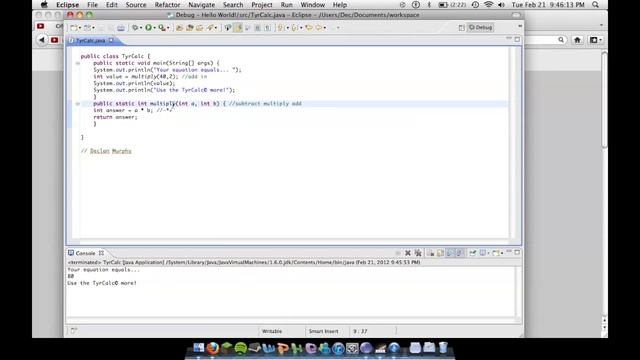Open Firefox from the Dock
Image resolution: width=640 pixels, height=360 pixels.
point(212,348)
